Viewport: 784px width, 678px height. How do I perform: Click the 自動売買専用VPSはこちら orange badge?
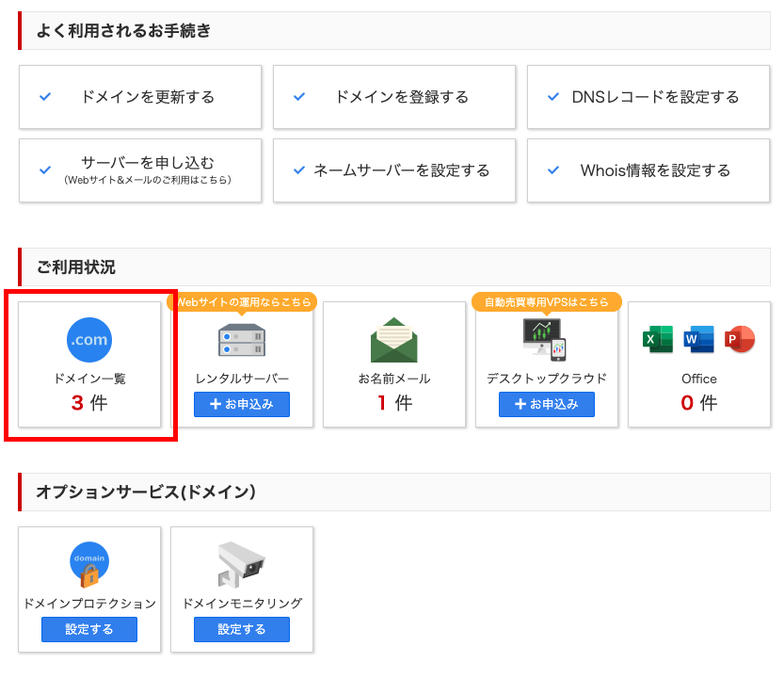point(547,302)
